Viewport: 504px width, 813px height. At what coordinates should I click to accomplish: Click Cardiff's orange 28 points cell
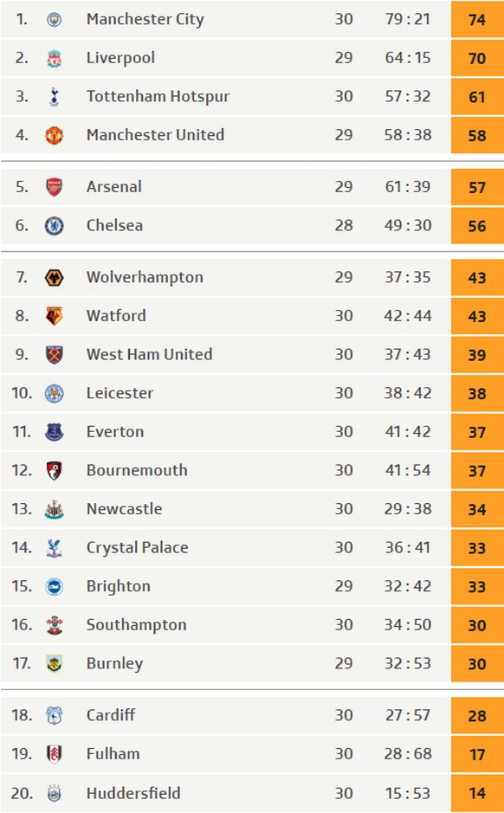coord(477,715)
